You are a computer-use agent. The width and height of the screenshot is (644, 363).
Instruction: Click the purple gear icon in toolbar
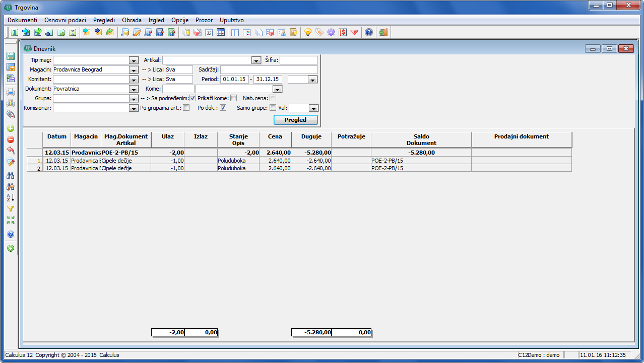coord(331,32)
